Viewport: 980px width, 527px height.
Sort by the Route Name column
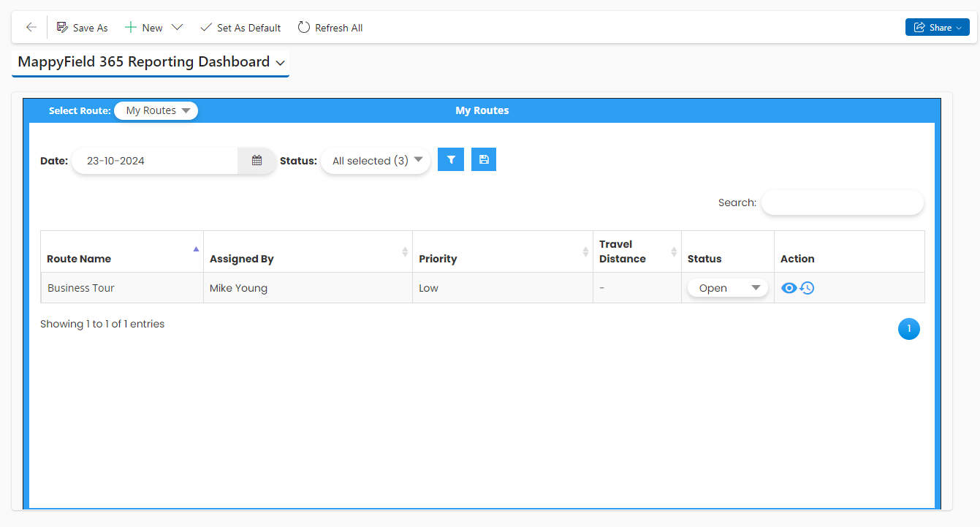coord(122,251)
